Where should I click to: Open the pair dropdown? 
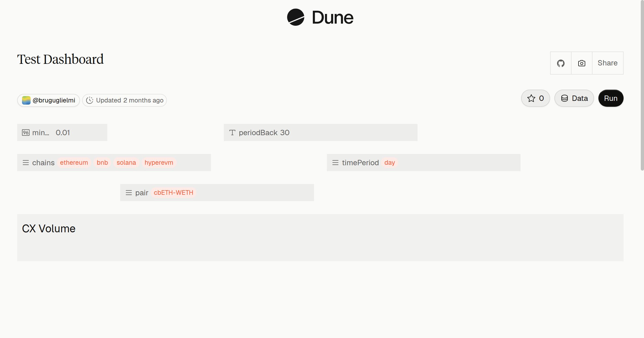click(217, 193)
